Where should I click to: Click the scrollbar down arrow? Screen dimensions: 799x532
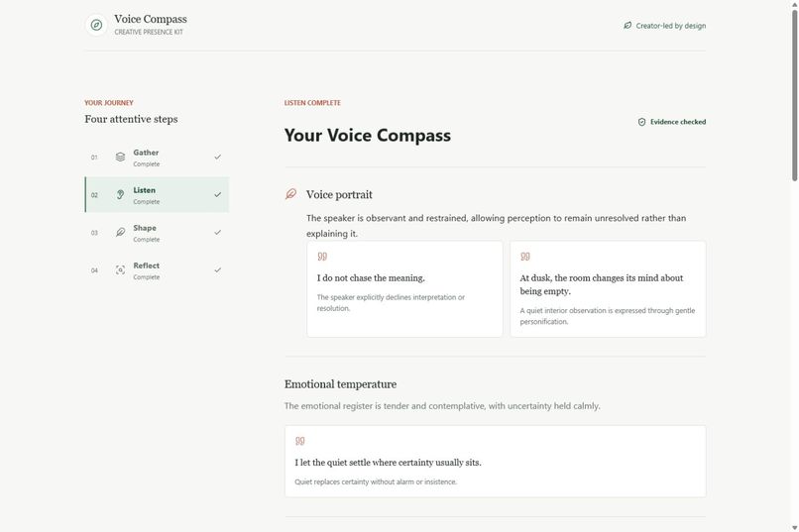pyautogui.click(x=794, y=528)
